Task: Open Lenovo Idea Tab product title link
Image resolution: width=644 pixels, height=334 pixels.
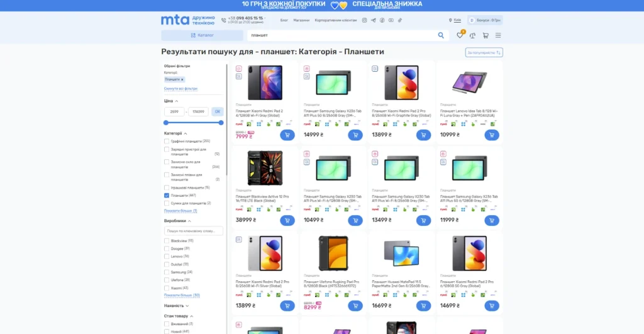Action: click(469, 113)
